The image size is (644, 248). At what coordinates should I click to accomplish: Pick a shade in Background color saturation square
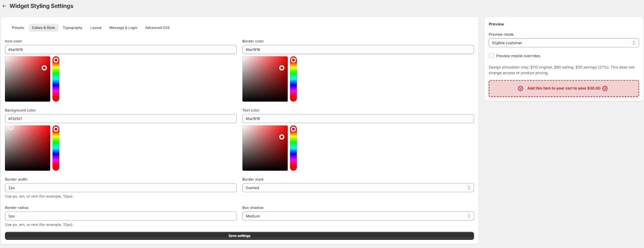[x=28, y=148]
